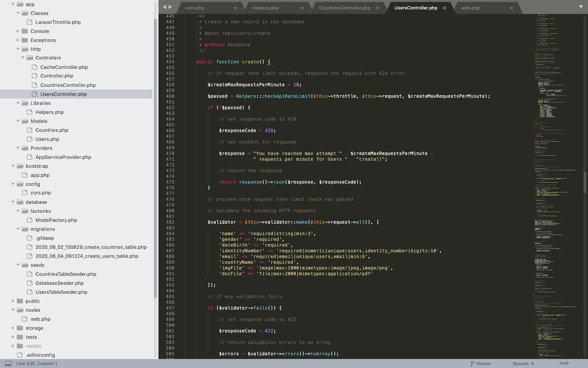Viewport: 588px width, 368px height.
Task: Change indentation via Spaces: 4
Action: coord(523,364)
